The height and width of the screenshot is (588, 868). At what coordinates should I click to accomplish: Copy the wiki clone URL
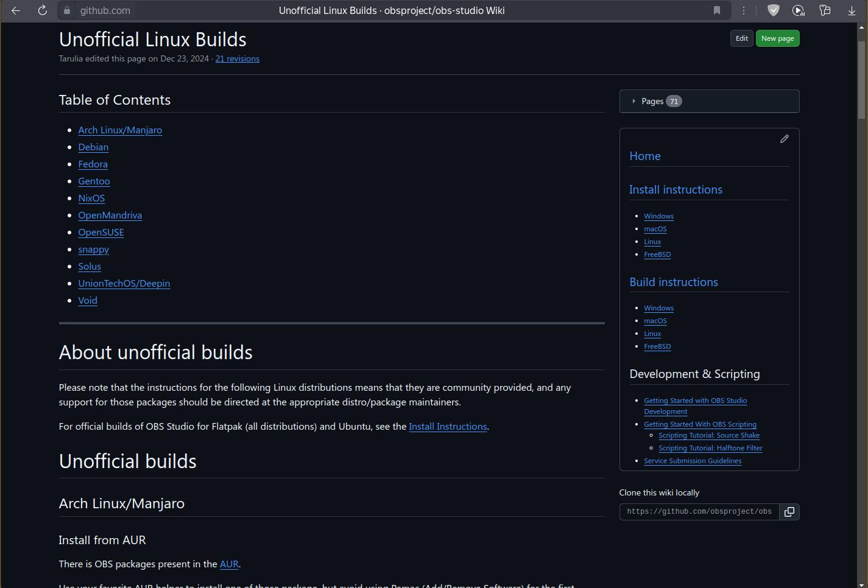[x=789, y=512]
